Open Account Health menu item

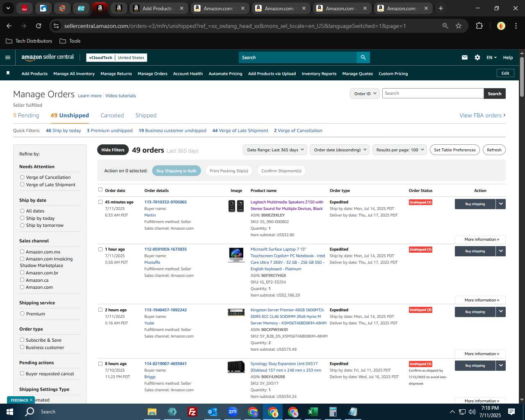[x=188, y=73]
